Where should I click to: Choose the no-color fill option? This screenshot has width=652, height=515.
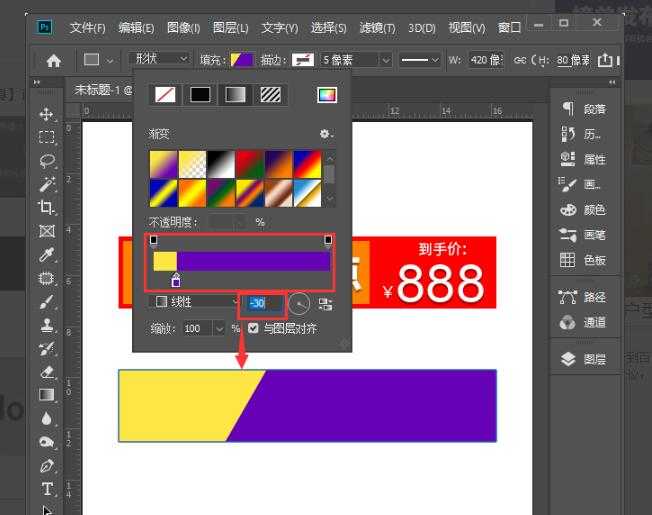163,95
